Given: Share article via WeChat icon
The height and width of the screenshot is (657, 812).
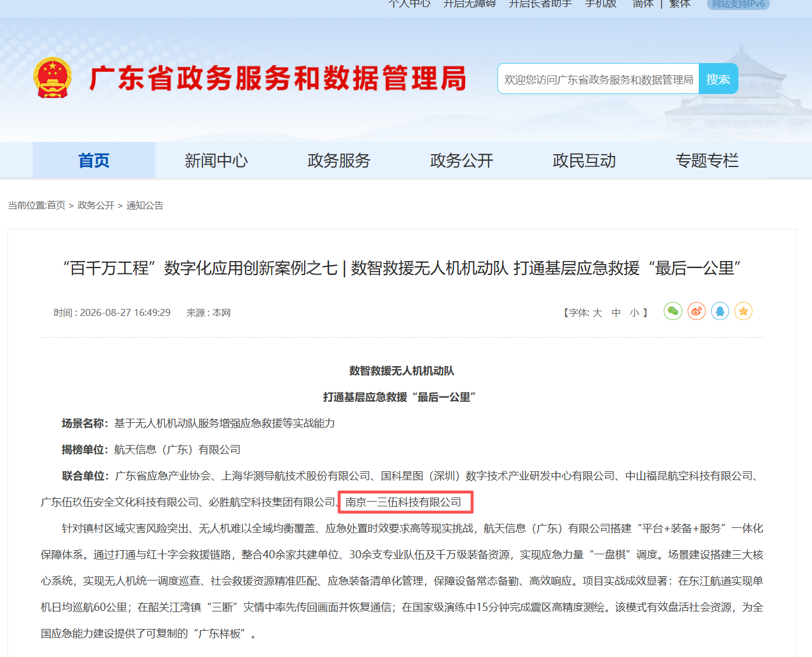Looking at the screenshot, I should pyautogui.click(x=673, y=311).
